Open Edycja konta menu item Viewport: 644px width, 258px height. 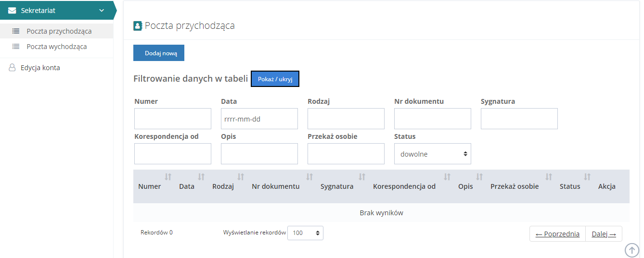pyautogui.click(x=40, y=68)
